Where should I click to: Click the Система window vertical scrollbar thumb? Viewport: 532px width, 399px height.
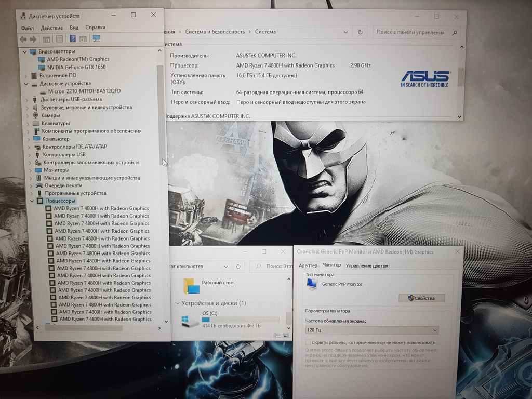(460, 77)
